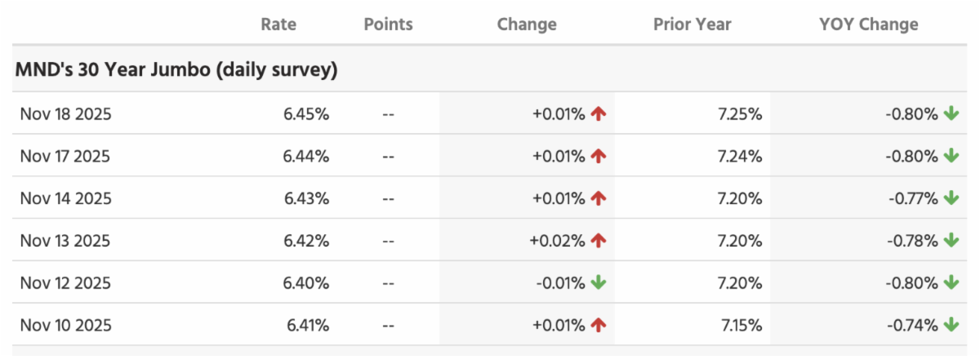This screenshot has height=356, width=980.
Task: Click the Prior Year column header
Action: 691,24
